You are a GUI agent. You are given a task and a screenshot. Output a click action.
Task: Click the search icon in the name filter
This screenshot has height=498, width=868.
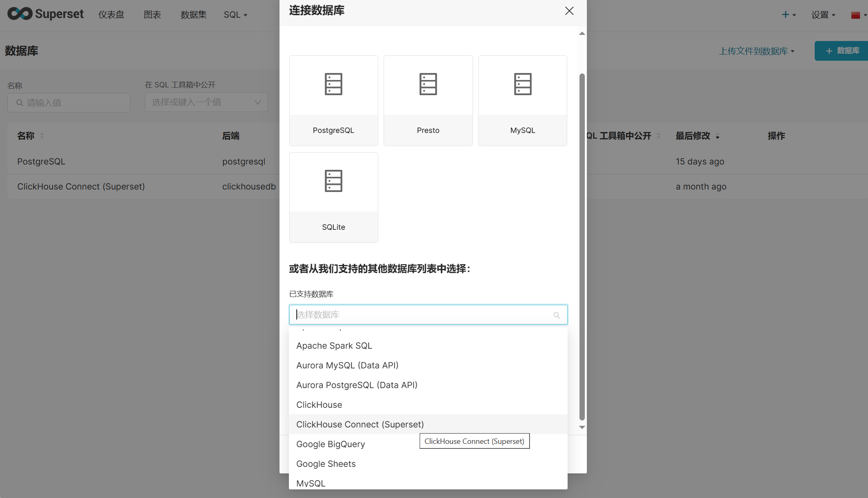pyautogui.click(x=20, y=103)
